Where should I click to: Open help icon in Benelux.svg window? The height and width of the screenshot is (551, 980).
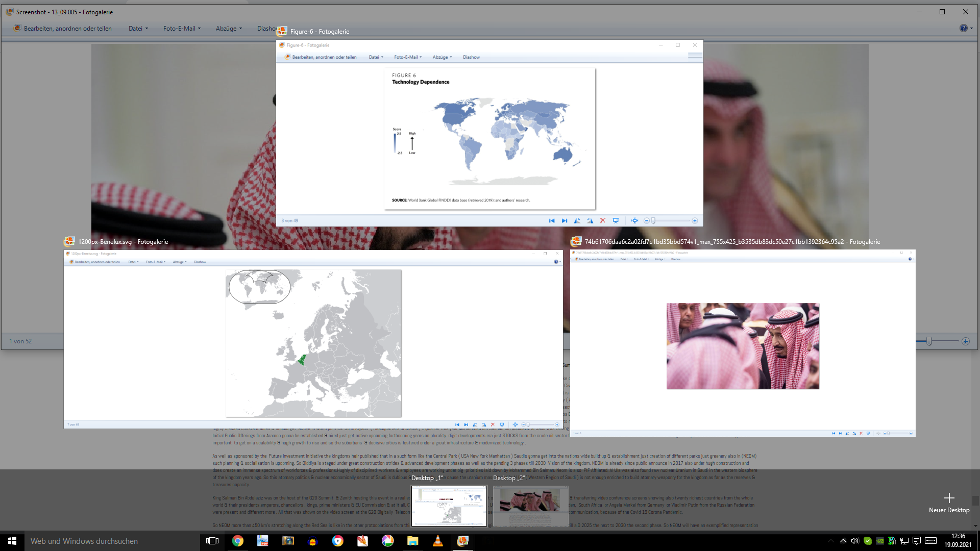556,262
